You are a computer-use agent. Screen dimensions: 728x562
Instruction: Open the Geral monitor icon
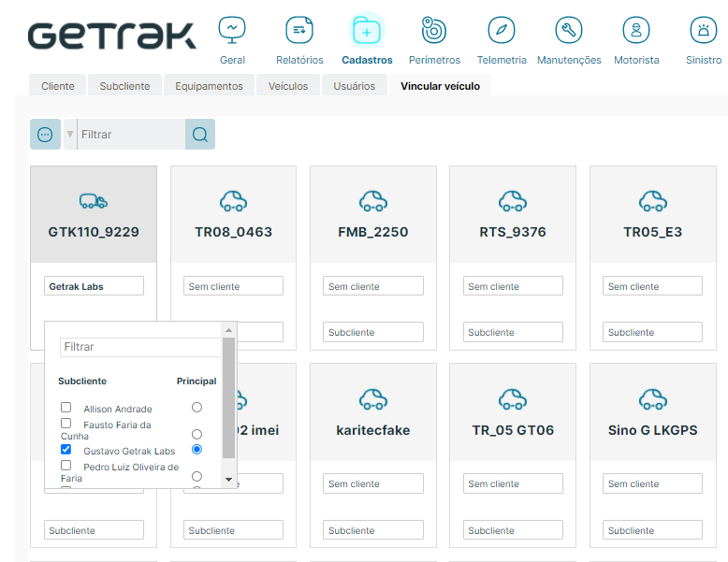232,30
